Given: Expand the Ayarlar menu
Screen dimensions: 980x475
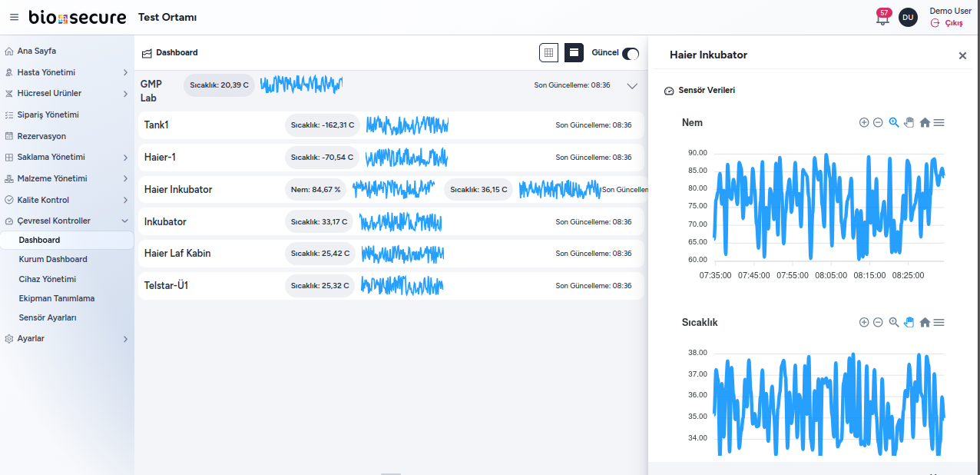Looking at the screenshot, I should pyautogui.click(x=67, y=338).
